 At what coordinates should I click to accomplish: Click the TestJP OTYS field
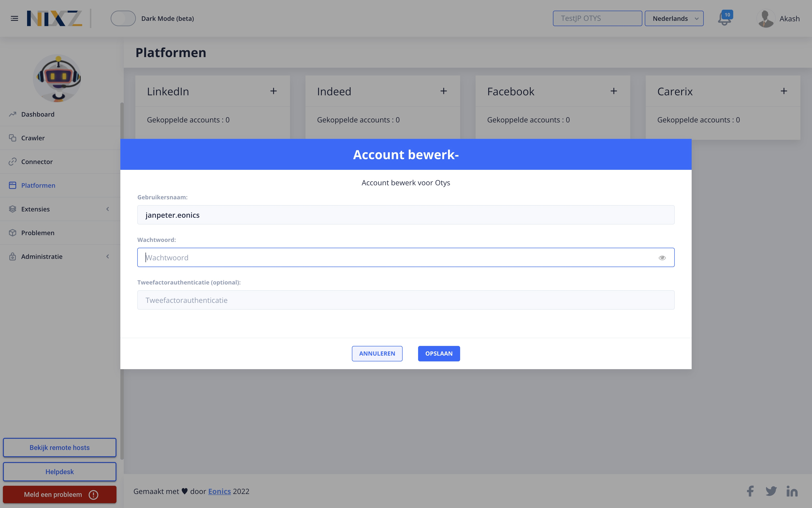[597, 18]
